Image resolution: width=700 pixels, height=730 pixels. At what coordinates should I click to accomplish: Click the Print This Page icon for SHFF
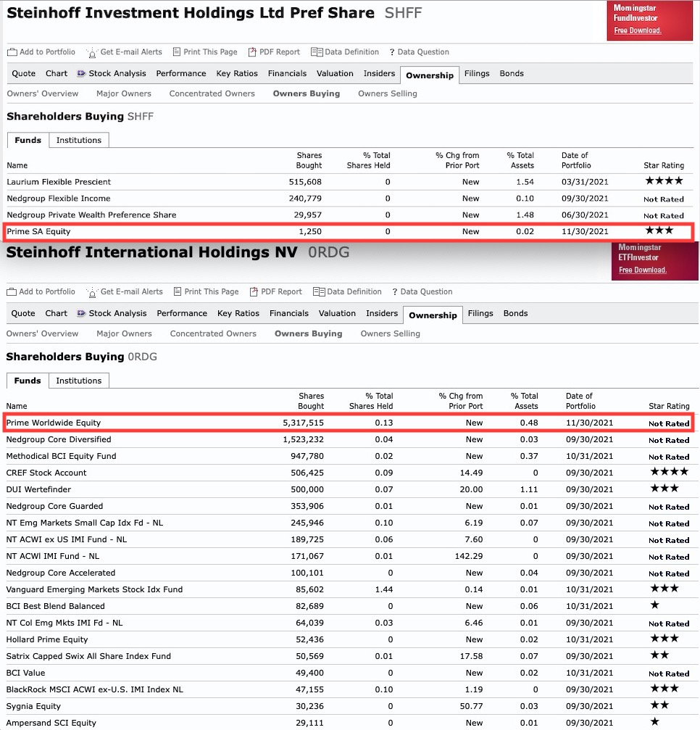[x=175, y=51]
